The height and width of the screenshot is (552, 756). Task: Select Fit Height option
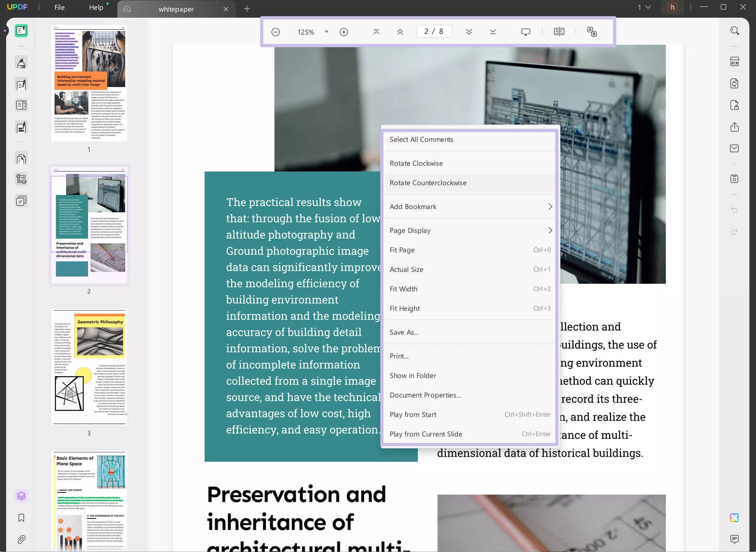470,308
